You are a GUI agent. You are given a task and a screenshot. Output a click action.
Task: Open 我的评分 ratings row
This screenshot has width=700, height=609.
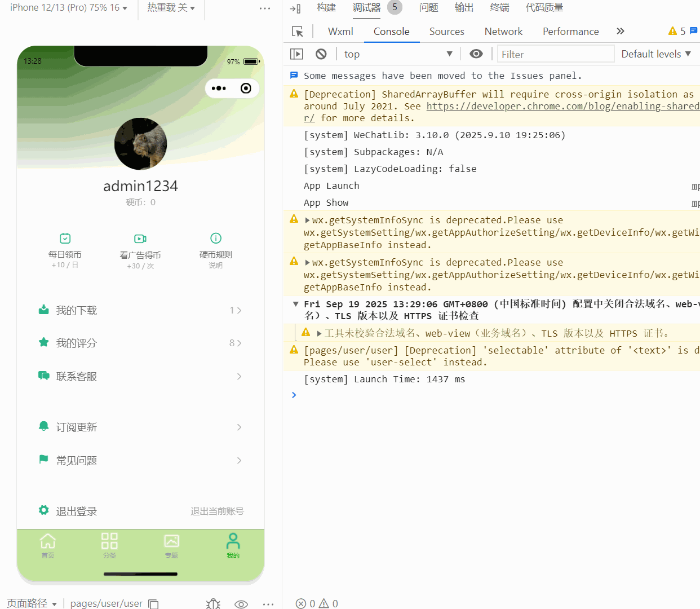click(141, 343)
